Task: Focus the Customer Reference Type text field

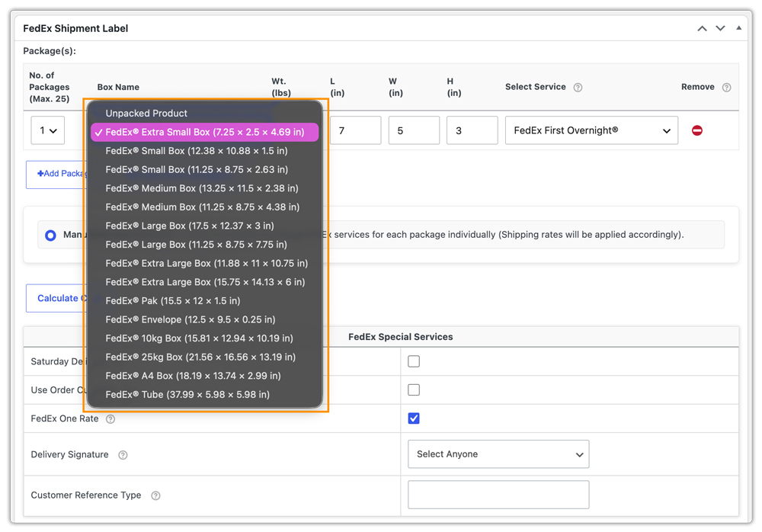Action: pyautogui.click(x=498, y=495)
